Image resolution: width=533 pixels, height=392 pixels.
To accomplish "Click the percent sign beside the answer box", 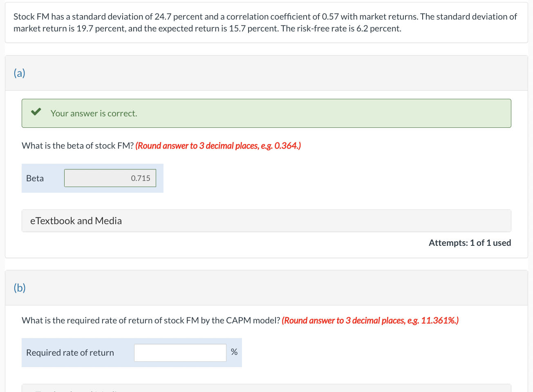I will (x=234, y=352).
